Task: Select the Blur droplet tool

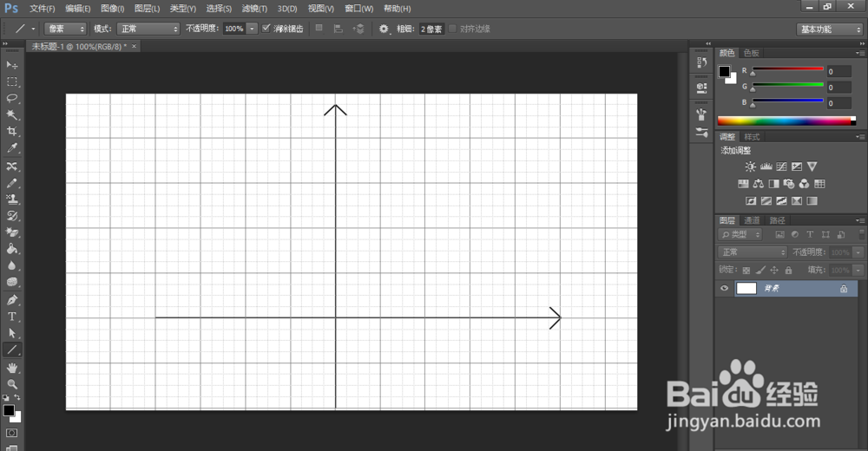Action: (11, 265)
